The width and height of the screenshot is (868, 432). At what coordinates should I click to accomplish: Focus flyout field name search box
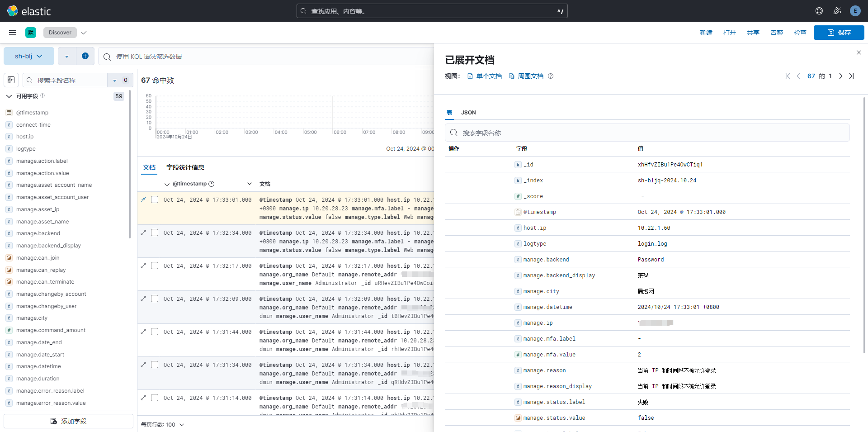coord(647,133)
